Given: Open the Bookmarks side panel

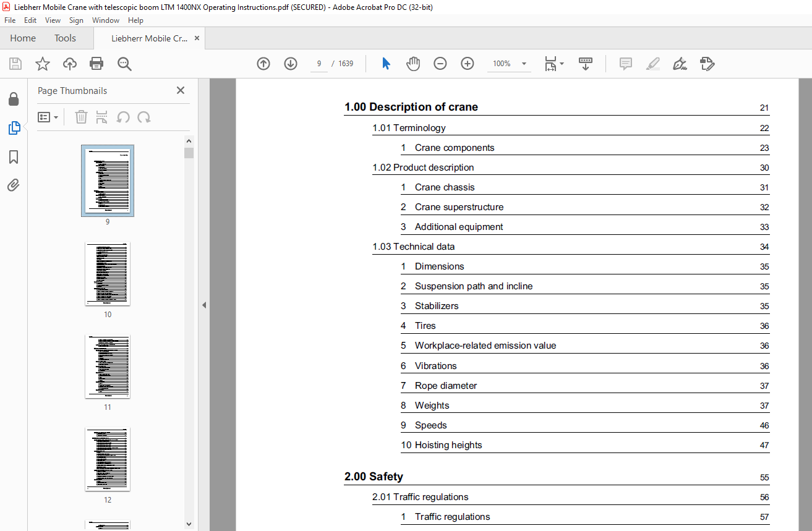Looking at the screenshot, I should (x=14, y=157).
